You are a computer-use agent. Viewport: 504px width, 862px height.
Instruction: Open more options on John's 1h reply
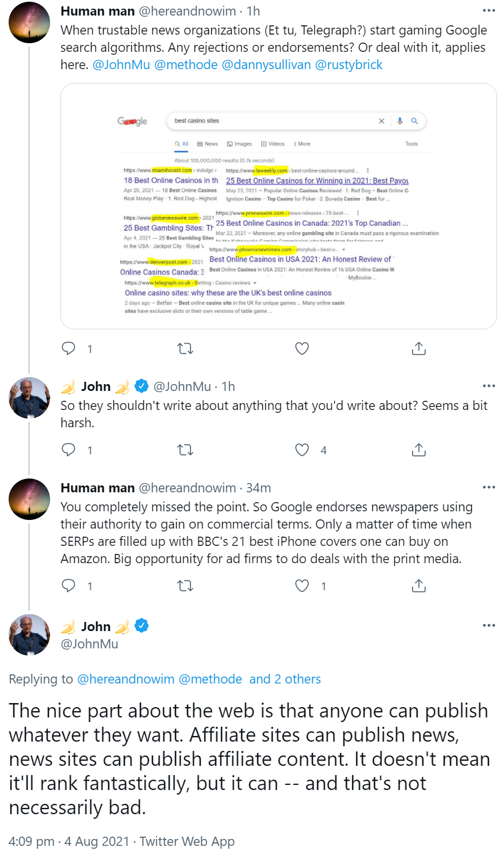(488, 386)
